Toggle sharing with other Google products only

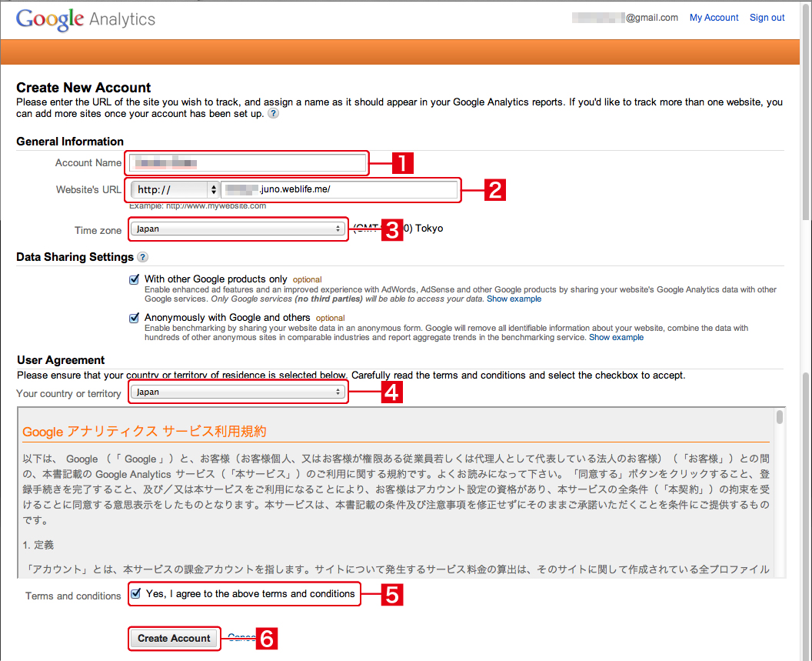[x=134, y=279]
